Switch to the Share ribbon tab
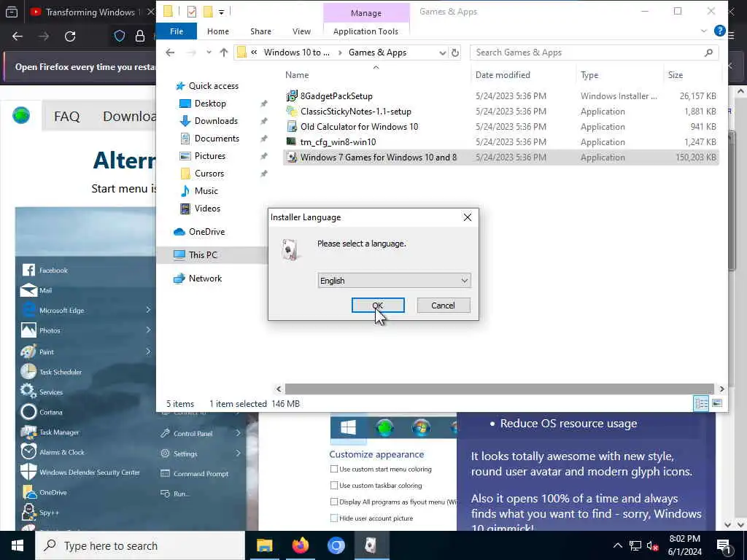This screenshot has width=747, height=560. 260,31
